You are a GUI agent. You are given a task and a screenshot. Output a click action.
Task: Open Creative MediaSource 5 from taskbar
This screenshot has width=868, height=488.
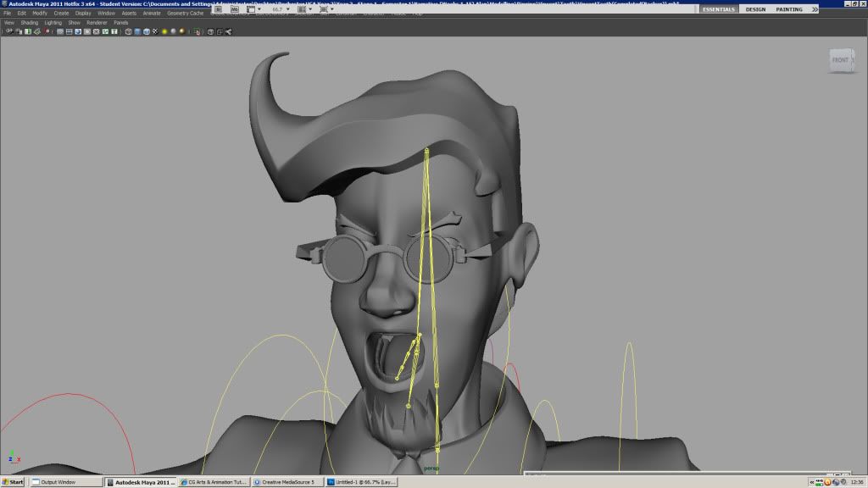coord(287,482)
